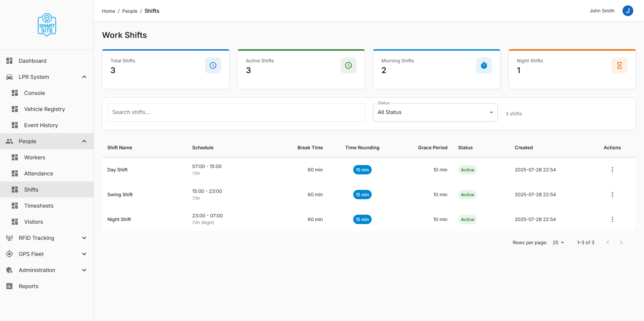Image resolution: width=644 pixels, height=321 pixels.
Task: Click the 15 min badge for Day Shift
Action: [362, 170]
